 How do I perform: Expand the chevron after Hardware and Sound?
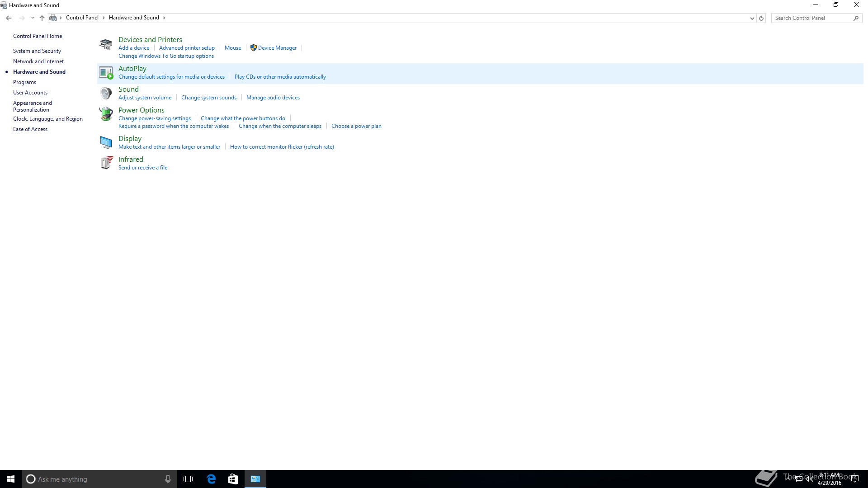coord(164,18)
